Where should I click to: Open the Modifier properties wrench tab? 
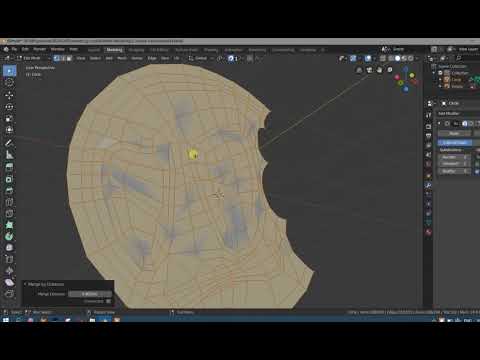429,185
